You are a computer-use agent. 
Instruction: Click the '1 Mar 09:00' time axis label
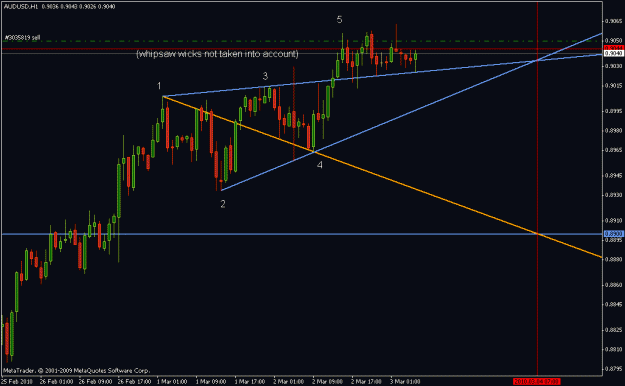tap(211, 382)
